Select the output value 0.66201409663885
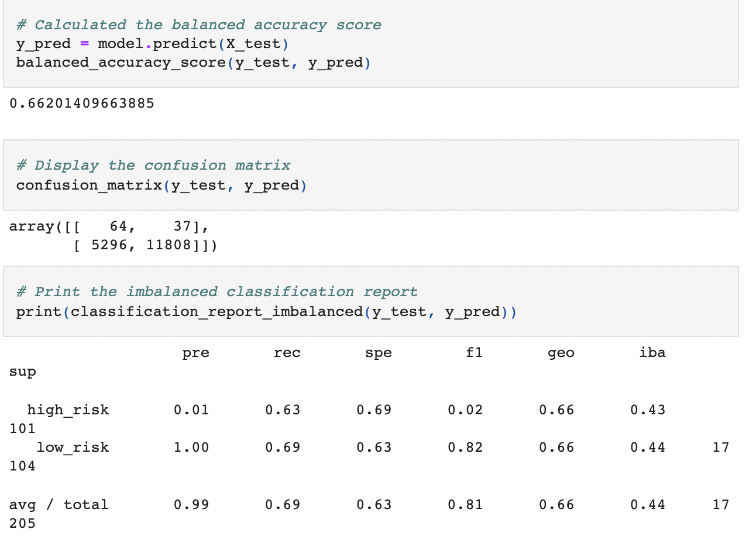756x560 pixels. pyautogui.click(x=82, y=104)
